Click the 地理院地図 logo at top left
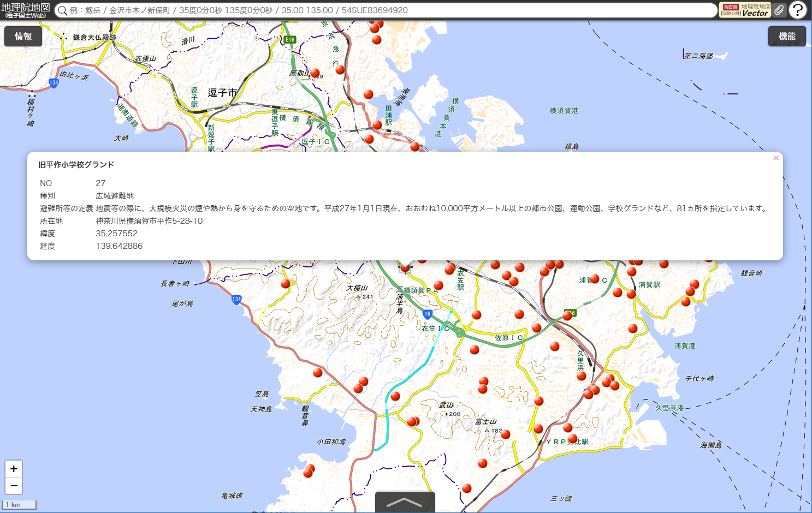Image resolution: width=812 pixels, height=513 pixels. (26, 10)
